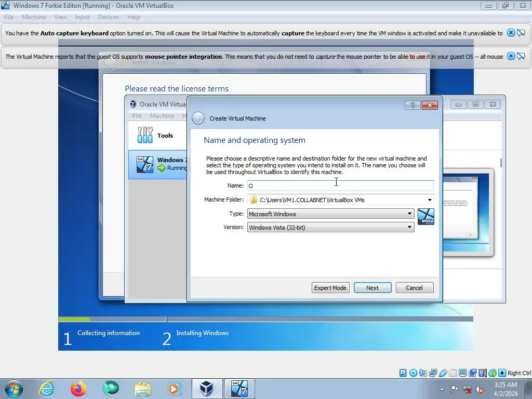Select the Tools entry in VirtualBox Manager
This screenshot has width=532, height=399.
[x=157, y=136]
